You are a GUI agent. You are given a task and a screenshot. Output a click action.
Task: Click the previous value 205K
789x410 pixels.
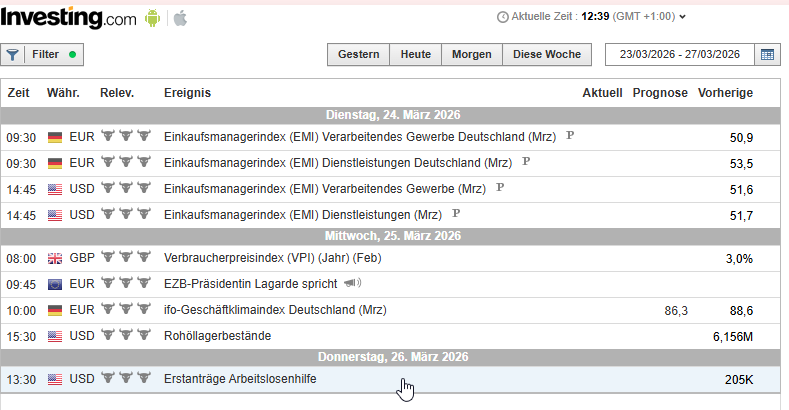coord(739,380)
